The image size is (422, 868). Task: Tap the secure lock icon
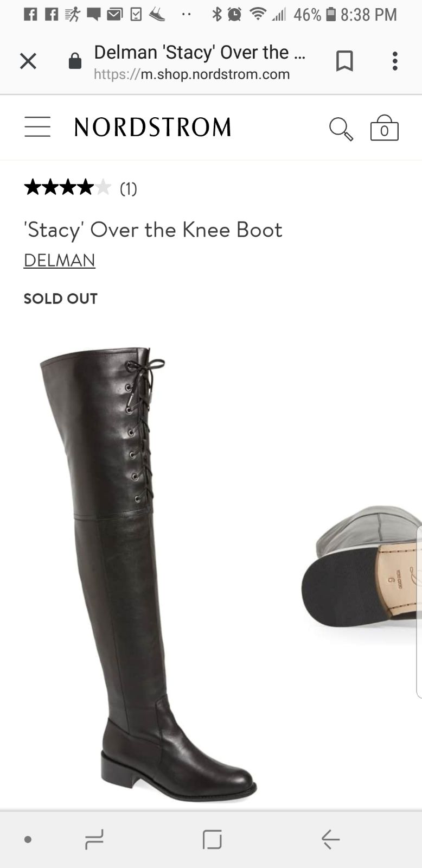(75, 61)
